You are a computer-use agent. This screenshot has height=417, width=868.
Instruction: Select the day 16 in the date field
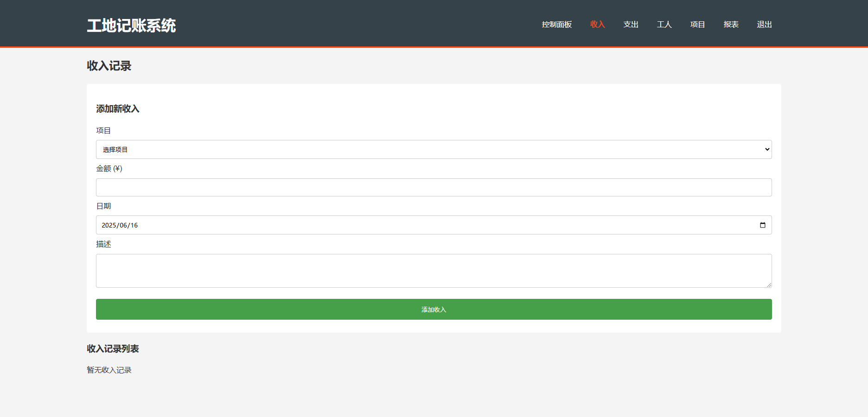click(x=134, y=226)
